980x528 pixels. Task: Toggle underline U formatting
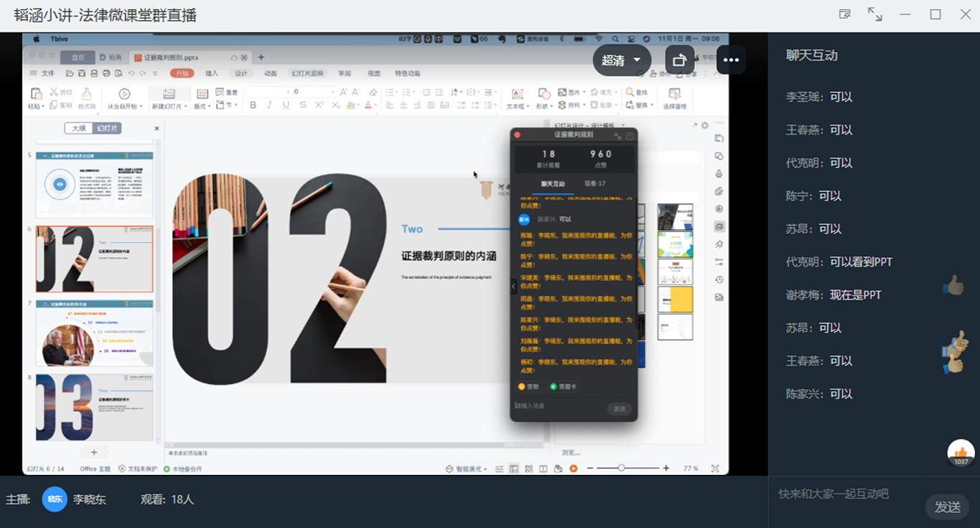[286, 105]
